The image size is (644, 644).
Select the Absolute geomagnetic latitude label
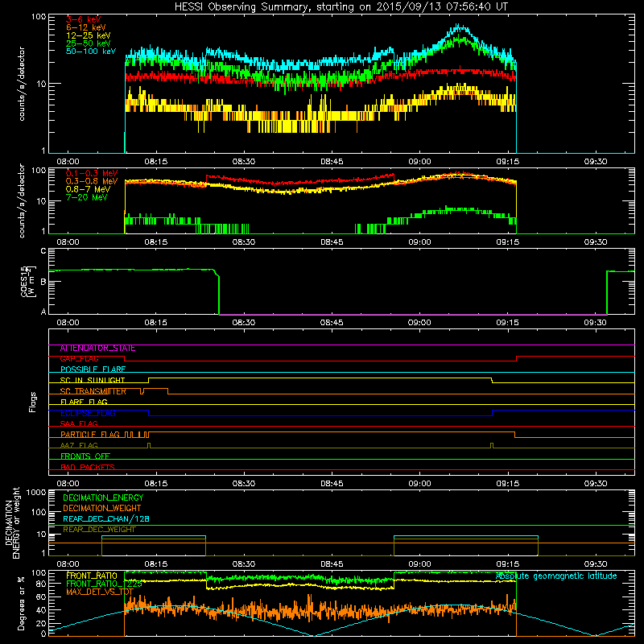(556, 576)
